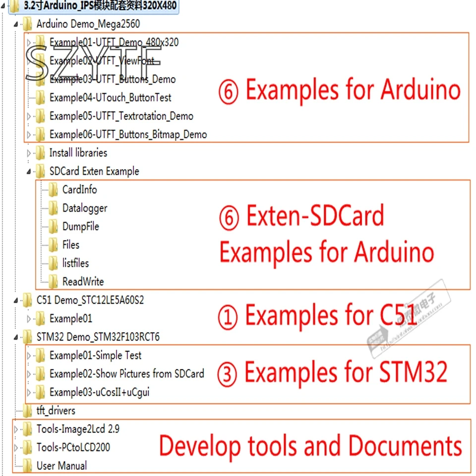
Task: Select the 'DumpFile' label
Action: 81,227
